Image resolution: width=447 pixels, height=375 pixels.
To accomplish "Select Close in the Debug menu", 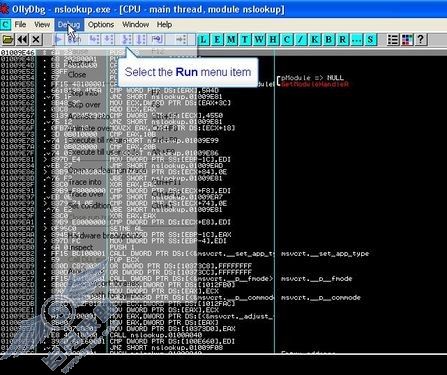I will [x=125, y=75].
